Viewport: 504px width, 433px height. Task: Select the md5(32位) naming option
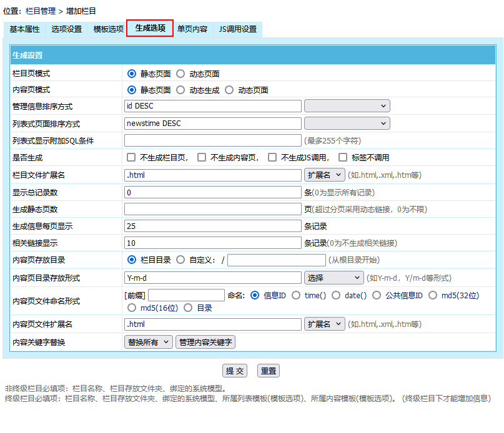coord(433,295)
